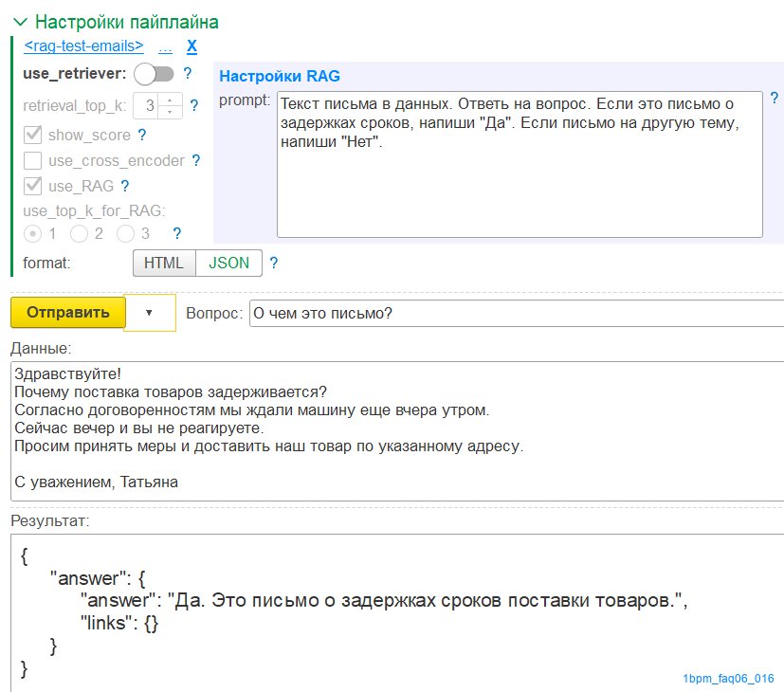This screenshot has width=784, height=692.
Task: Collapse the Настройки пайплайна section
Action: coord(19,21)
